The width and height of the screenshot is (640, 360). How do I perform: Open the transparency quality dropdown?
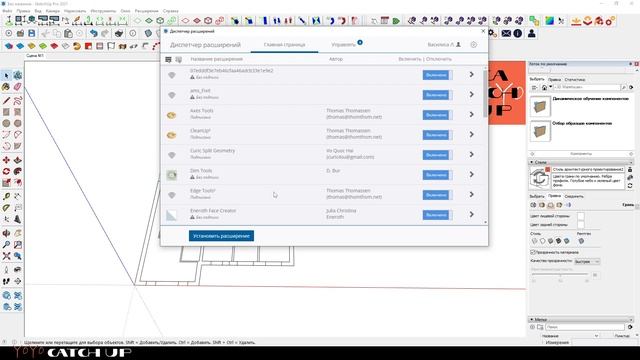(587, 261)
